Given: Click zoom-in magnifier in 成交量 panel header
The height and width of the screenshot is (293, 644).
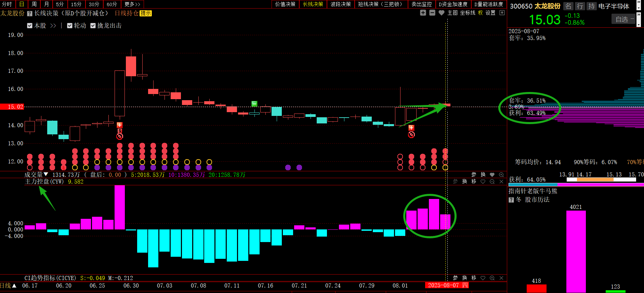Looking at the screenshot, I should coord(501,175).
